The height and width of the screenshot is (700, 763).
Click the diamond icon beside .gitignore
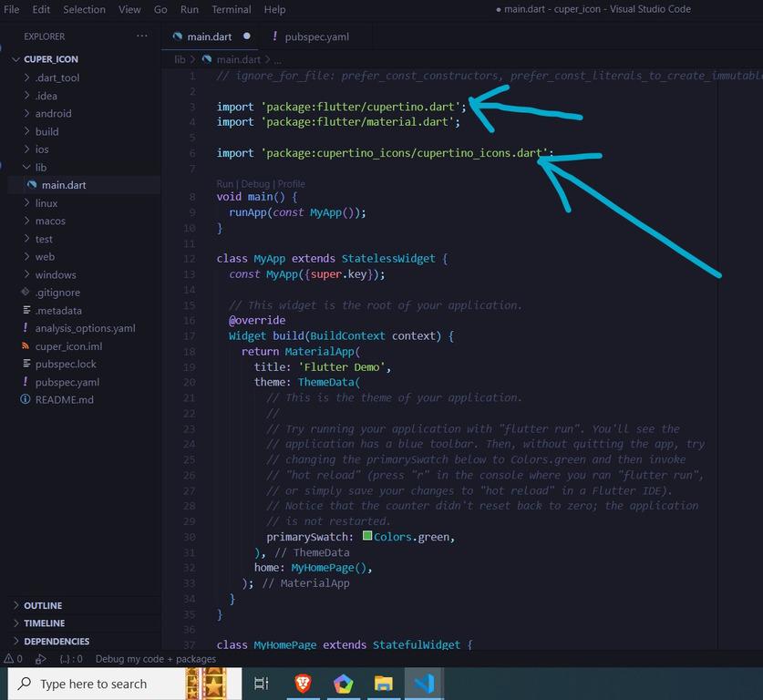pyautogui.click(x=26, y=292)
